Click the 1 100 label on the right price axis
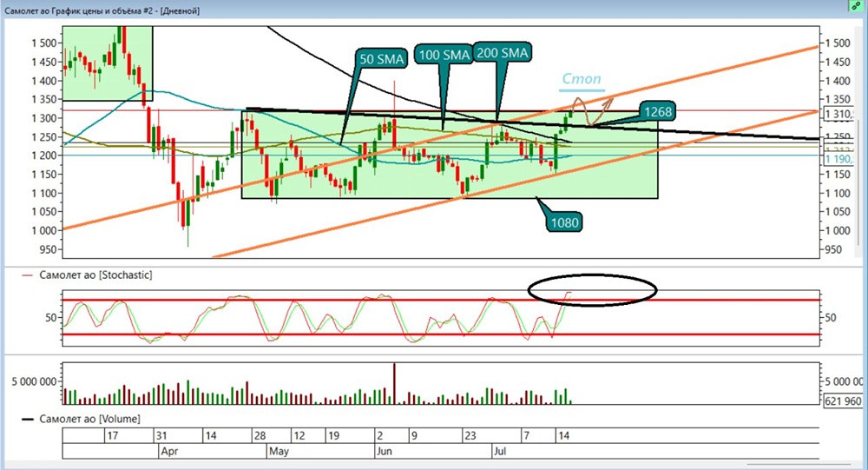 838,194
